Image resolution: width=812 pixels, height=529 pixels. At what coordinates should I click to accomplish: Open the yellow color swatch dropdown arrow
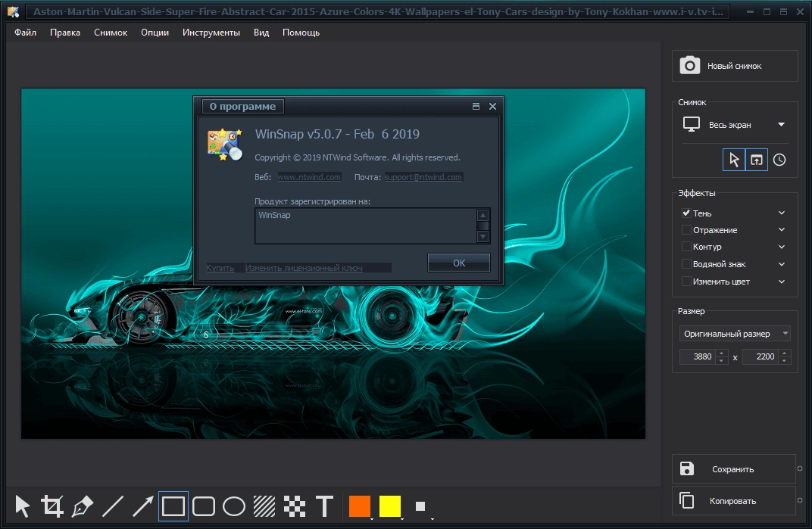point(402,518)
